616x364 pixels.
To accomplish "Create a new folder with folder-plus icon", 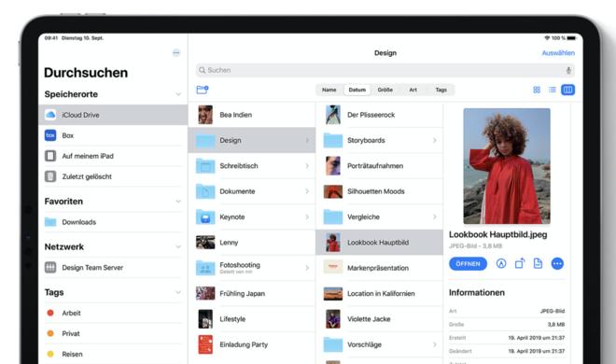I will pos(203,90).
